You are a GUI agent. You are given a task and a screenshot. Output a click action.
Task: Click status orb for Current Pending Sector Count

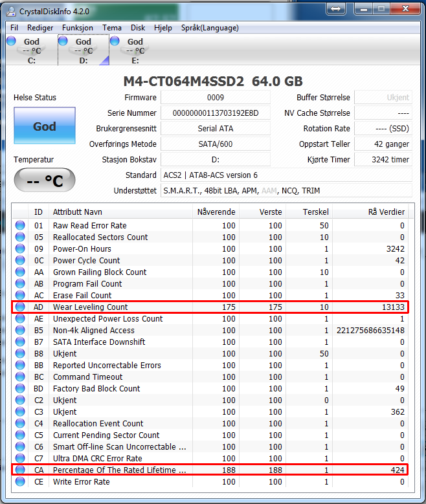pyautogui.click(x=20, y=435)
